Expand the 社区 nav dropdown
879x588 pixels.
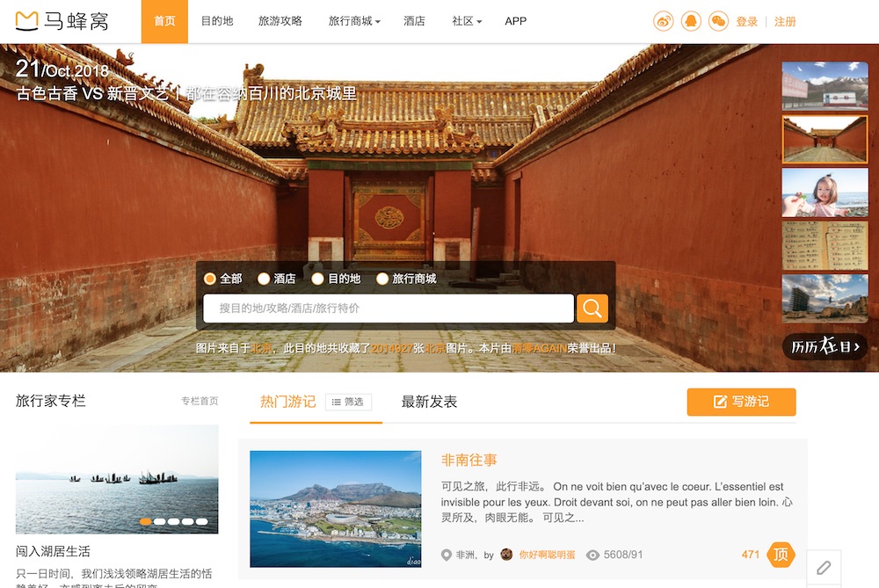[467, 21]
